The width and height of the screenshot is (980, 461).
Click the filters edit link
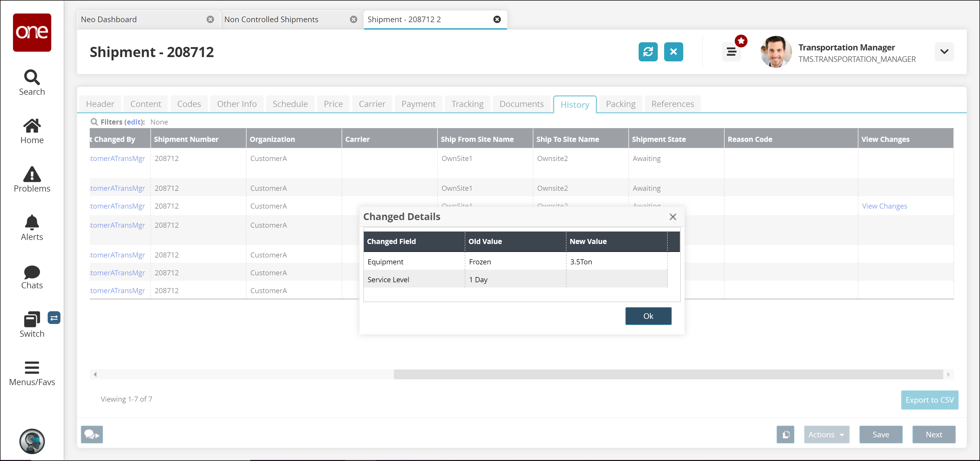(x=134, y=122)
